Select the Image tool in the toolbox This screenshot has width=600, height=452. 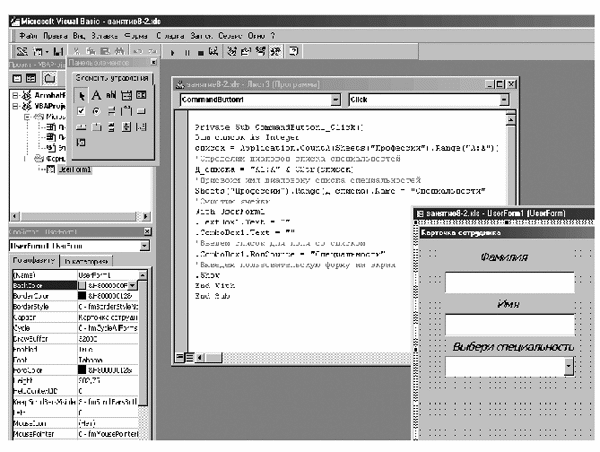(x=141, y=127)
